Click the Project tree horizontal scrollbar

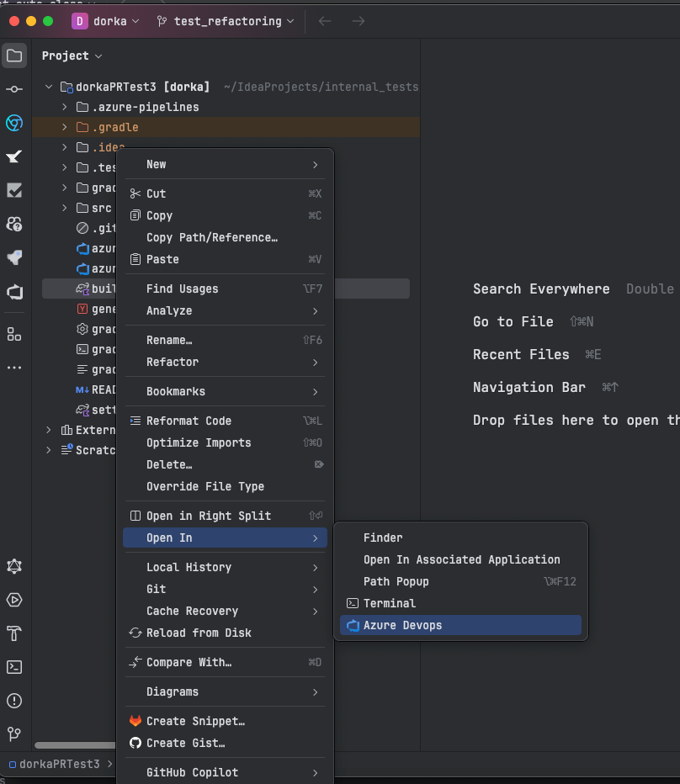(x=75, y=745)
